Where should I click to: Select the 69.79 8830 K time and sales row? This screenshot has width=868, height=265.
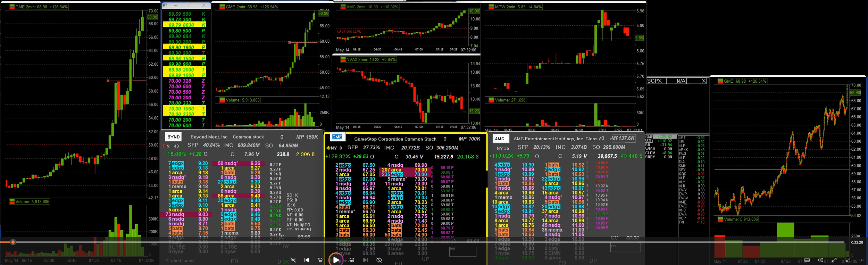coord(185,25)
